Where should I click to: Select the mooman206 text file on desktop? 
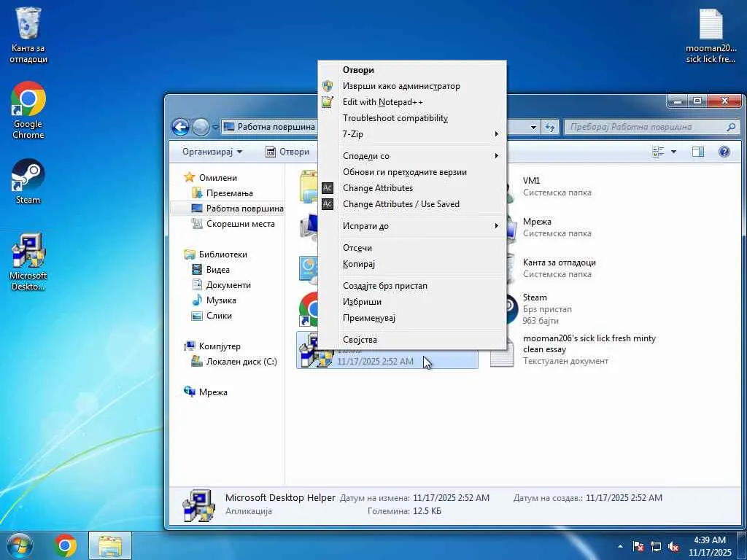711,36
